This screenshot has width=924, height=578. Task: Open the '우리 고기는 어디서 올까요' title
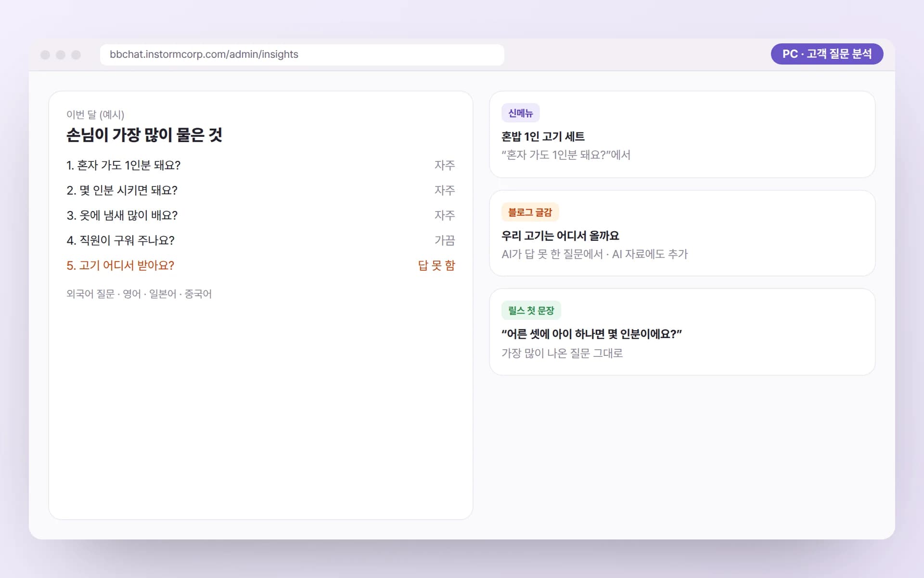tap(560, 236)
